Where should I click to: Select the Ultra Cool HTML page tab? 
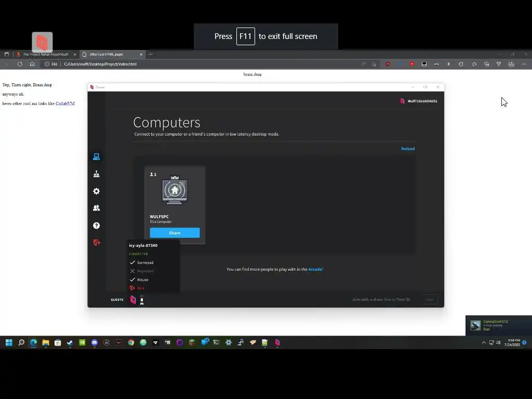click(x=106, y=54)
